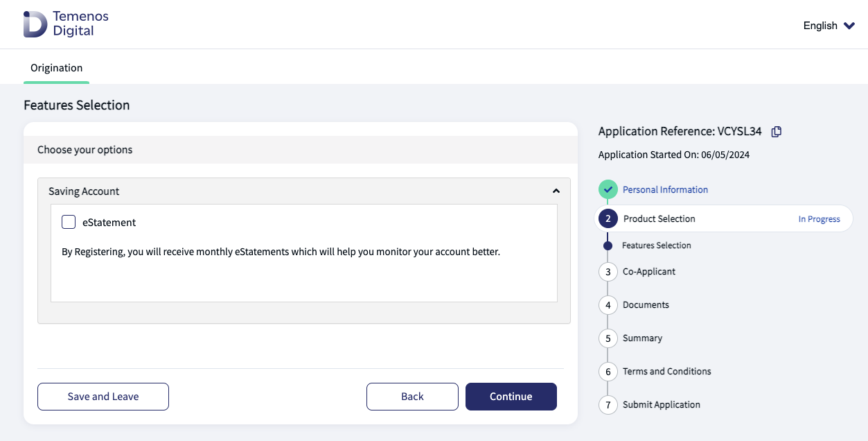The width and height of the screenshot is (868, 441).
Task: Collapse the Saving Account section chevron
Action: 556,191
